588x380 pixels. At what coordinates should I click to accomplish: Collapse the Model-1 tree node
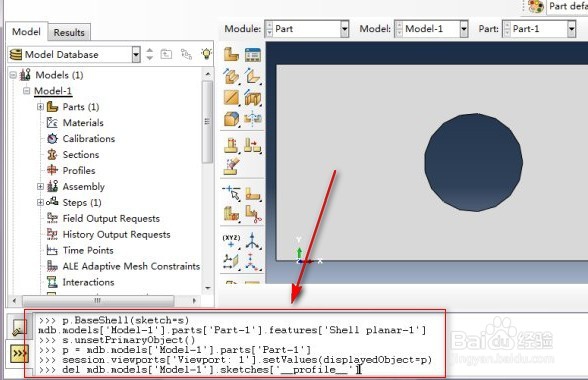[x=26, y=91]
